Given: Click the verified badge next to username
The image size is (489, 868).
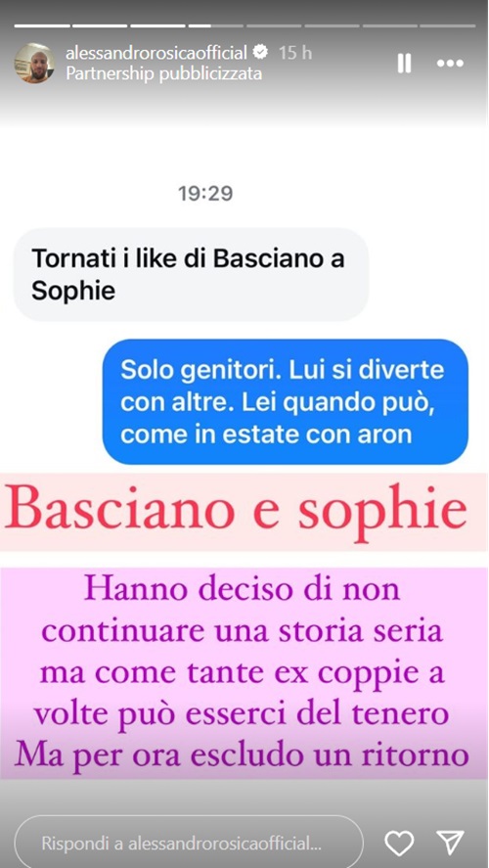Looking at the screenshot, I should pyautogui.click(x=260, y=53).
